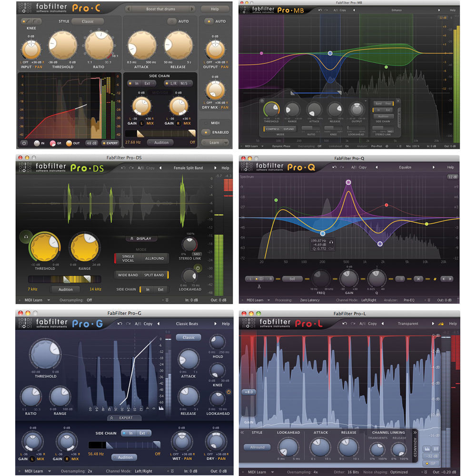476x476 pixels.
Task: Open the Help menu in Pro-C
Action: [x=214, y=9]
